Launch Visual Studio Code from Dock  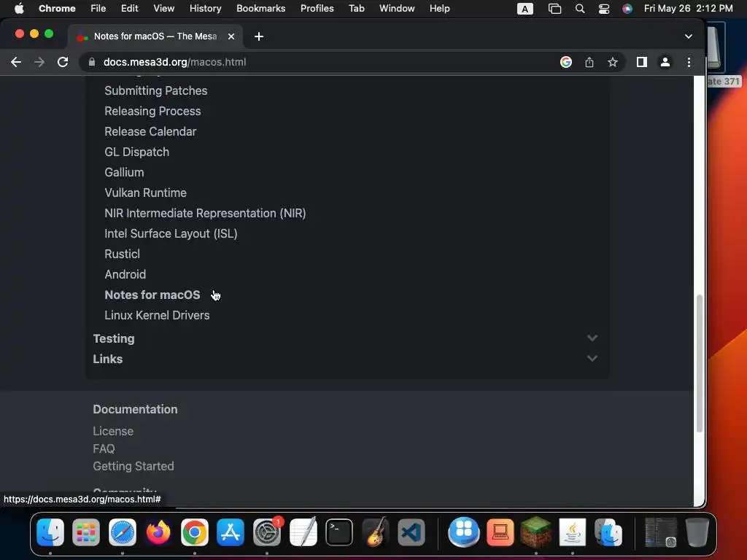tap(411, 532)
